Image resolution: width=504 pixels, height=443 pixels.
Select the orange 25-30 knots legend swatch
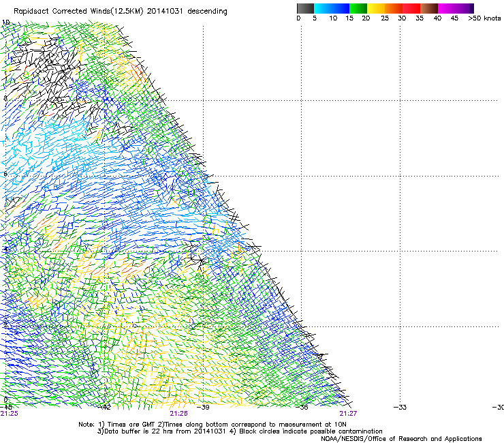pyautogui.click(x=394, y=8)
